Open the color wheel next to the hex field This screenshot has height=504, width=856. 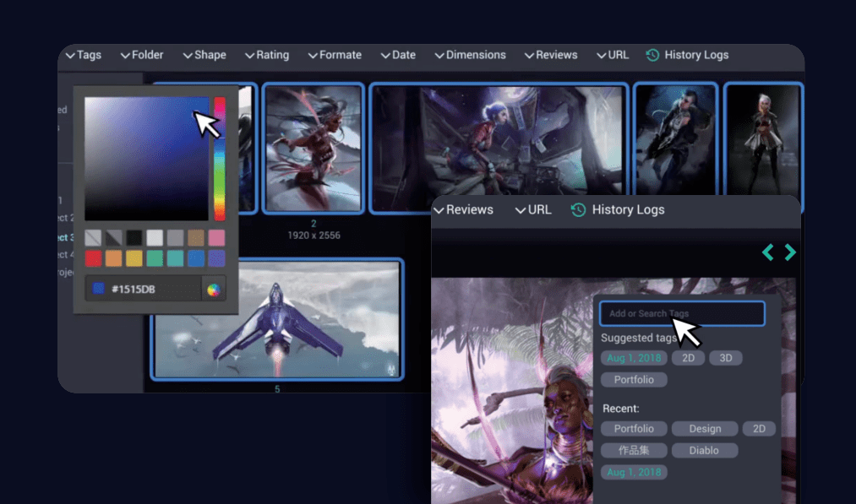click(x=214, y=290)
